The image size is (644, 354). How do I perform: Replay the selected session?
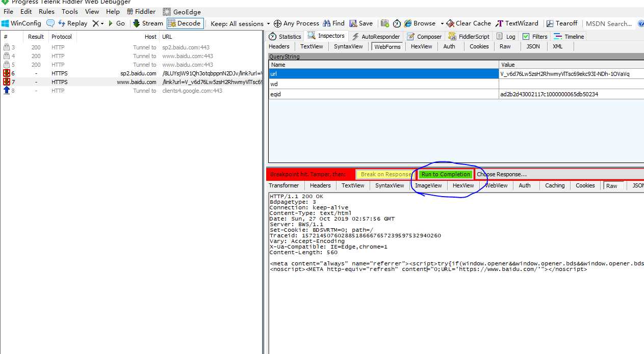point(73,23)
